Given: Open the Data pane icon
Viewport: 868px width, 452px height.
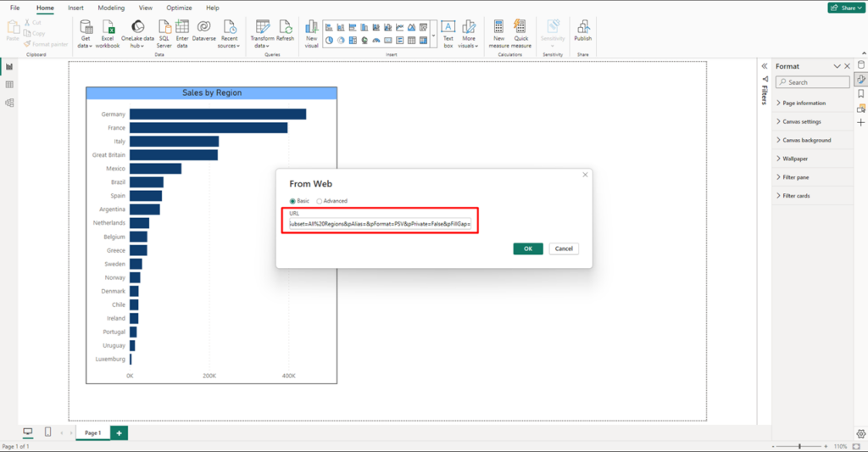Looking at the screenshot, I should pos(861,64).
